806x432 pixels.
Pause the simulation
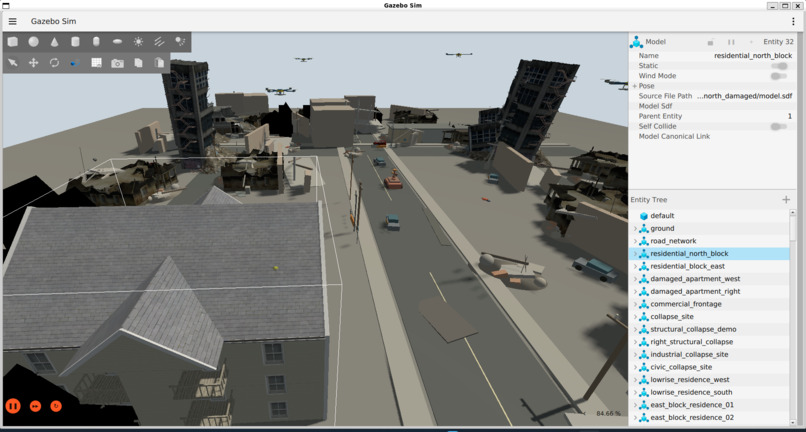13,406
